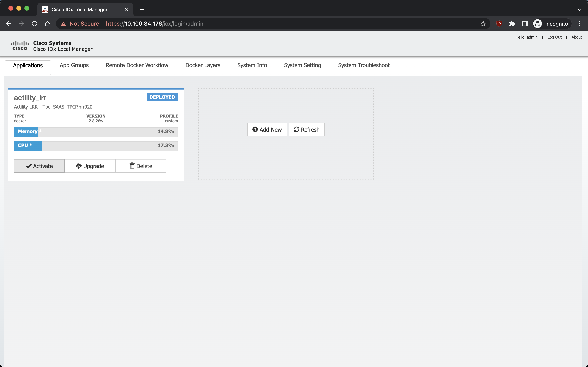Reload the page with browser reload icon
This screenshot has height=367, width=588.
(x=34, y=24)
